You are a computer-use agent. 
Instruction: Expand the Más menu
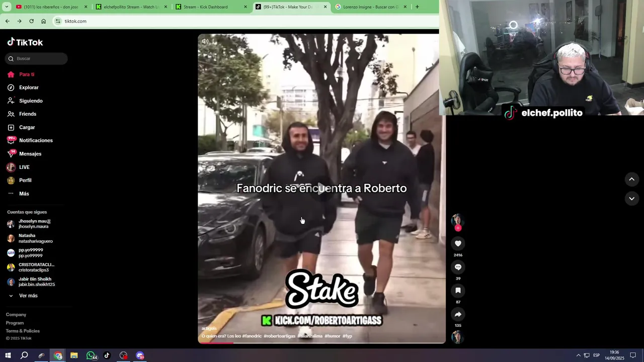[x=18, y=194]
